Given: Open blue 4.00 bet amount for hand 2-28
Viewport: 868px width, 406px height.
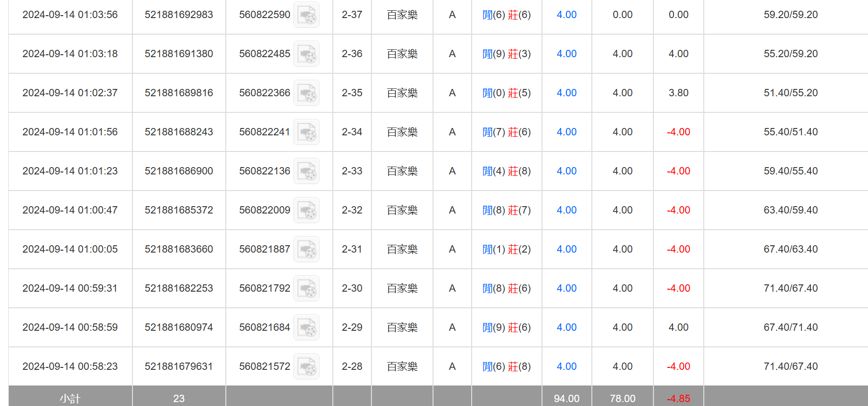Looking at the screenshot, I should (566, 366).
